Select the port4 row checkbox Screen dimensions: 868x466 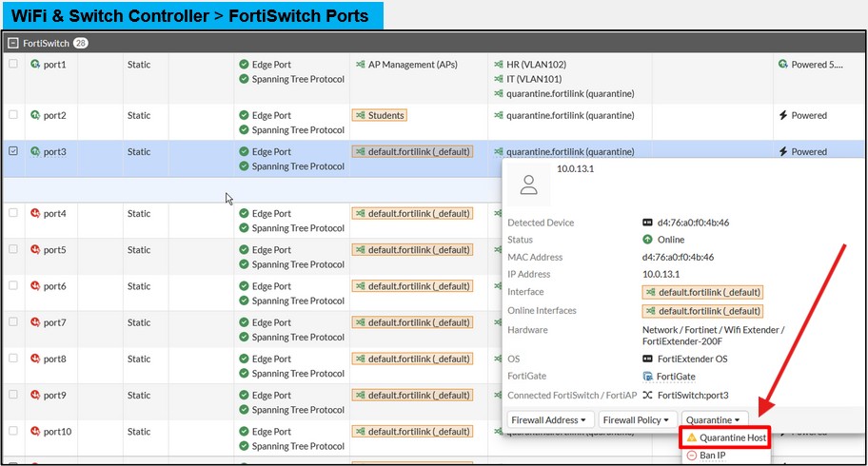tap(13, 212)
